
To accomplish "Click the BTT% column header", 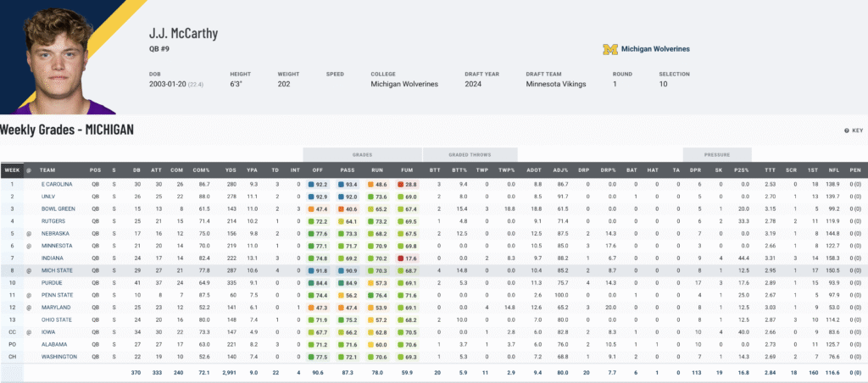I will (x=459, y=170).
